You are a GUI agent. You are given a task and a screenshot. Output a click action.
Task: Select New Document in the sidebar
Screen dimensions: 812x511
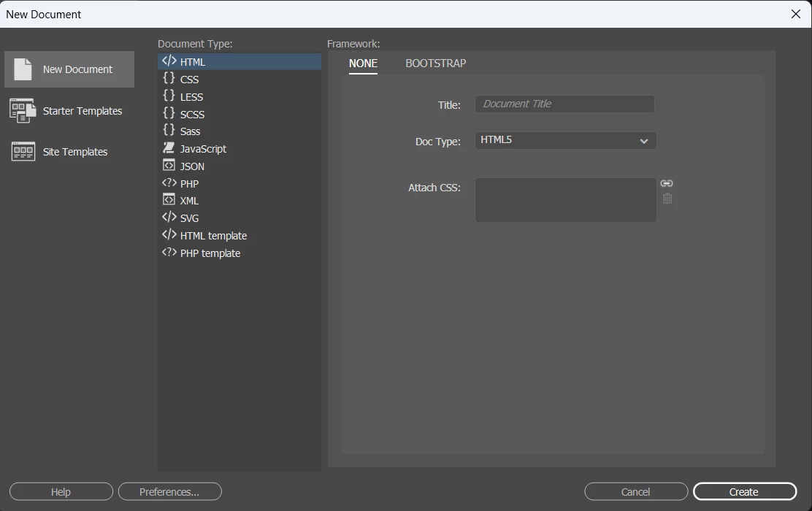coord(69,69)
